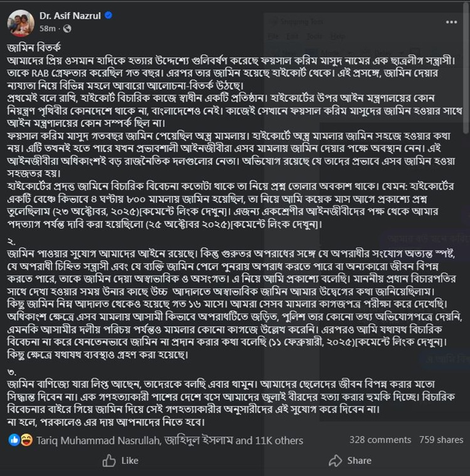Open the faint Snipping Tool Help menu
Screen dimensions: 470x476
click(338, 36)
